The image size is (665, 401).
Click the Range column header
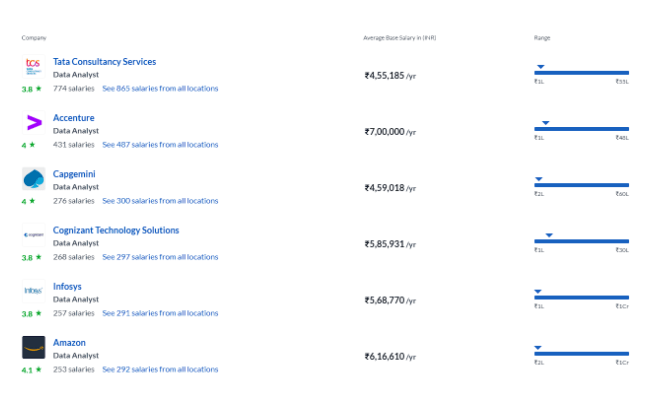pyautogui.click(x=542, y=38)
